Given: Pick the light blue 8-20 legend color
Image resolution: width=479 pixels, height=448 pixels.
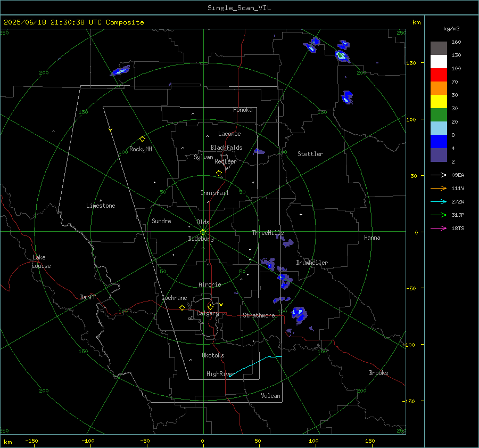Looking at the screenshot, I should coord(439,128).
